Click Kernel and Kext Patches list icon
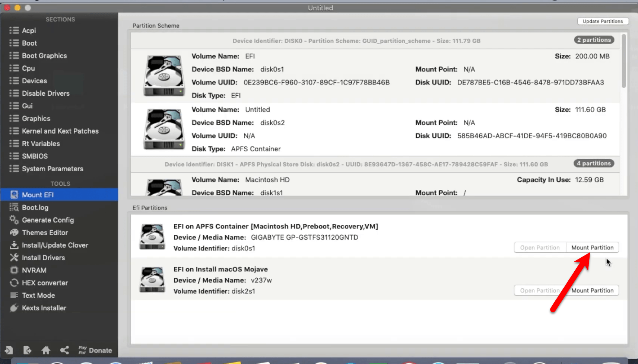The height and width of the screenshot is (364, 638). [14, 131]
